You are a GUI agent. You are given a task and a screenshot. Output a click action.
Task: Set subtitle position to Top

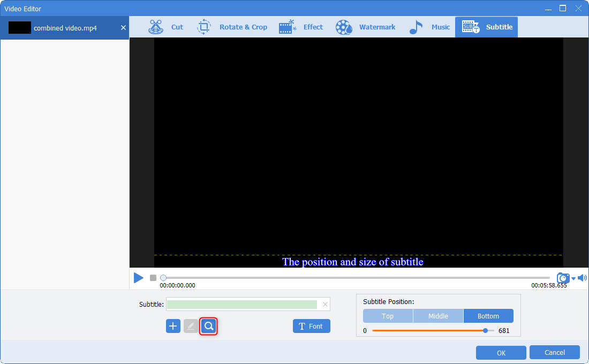click(x=388, y=316)
